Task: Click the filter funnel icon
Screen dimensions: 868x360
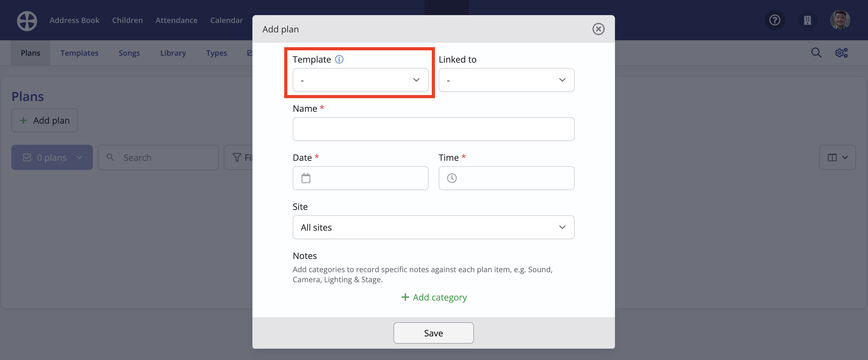Action: 237,157
